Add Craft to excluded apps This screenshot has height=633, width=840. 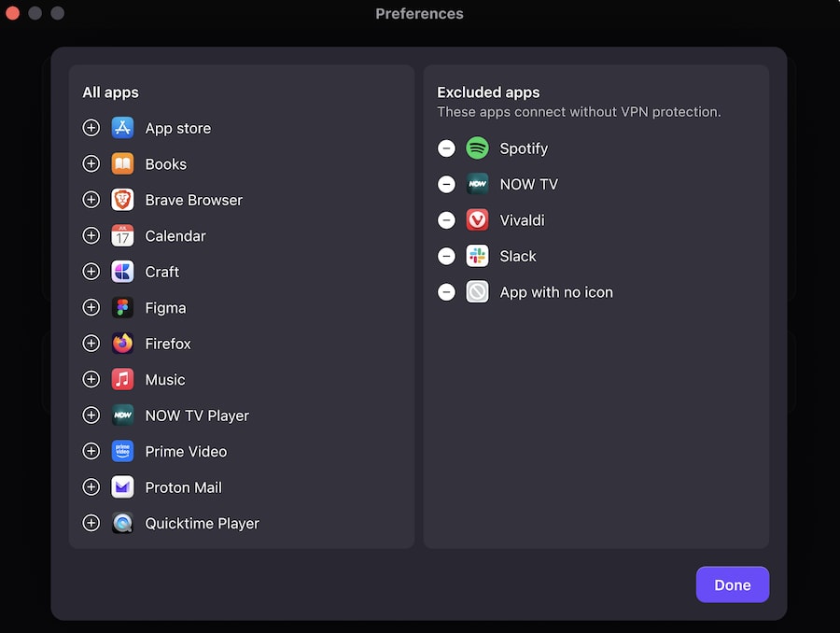pyautogui.click(x=91, y=272)
